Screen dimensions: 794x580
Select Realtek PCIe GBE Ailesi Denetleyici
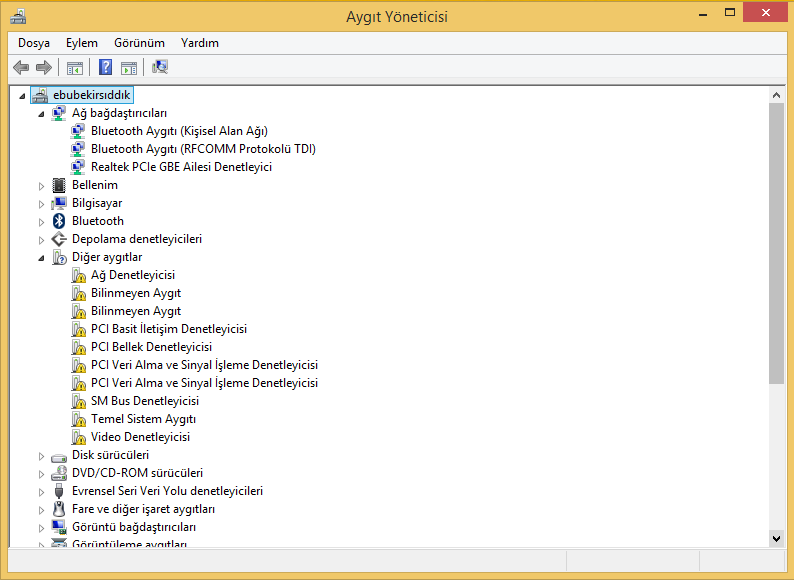[181, 167]
